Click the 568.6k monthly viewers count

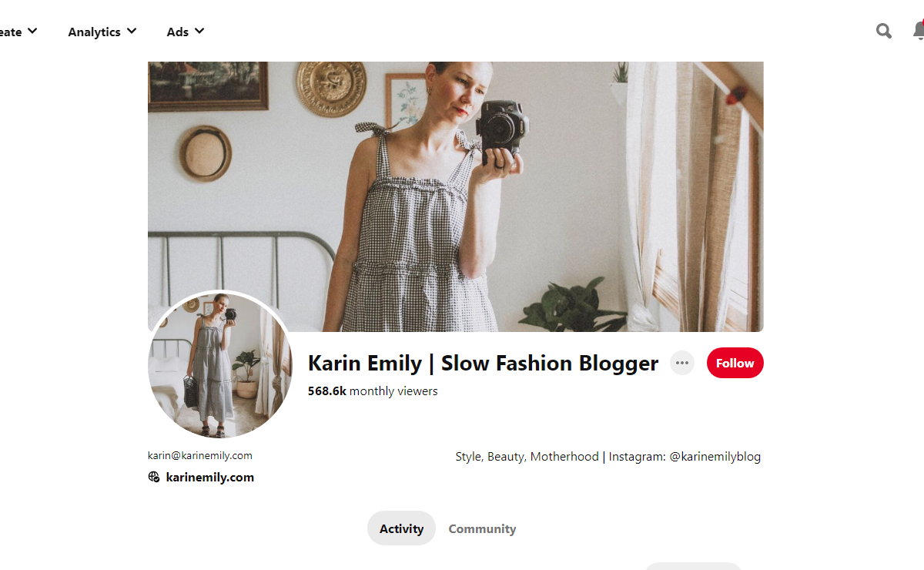373,391
